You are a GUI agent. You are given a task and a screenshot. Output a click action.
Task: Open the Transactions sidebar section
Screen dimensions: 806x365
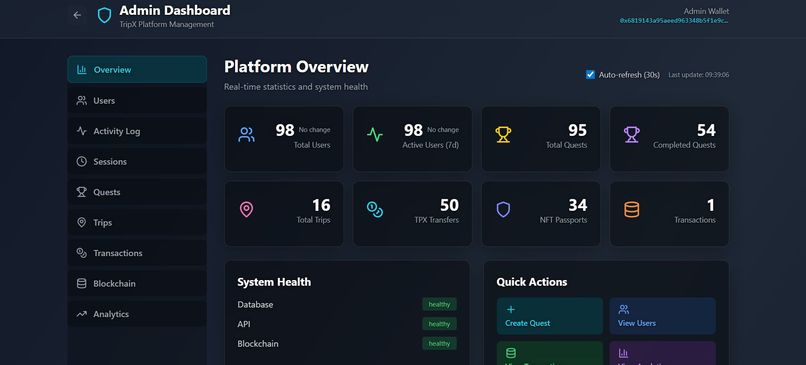point(137,253)
